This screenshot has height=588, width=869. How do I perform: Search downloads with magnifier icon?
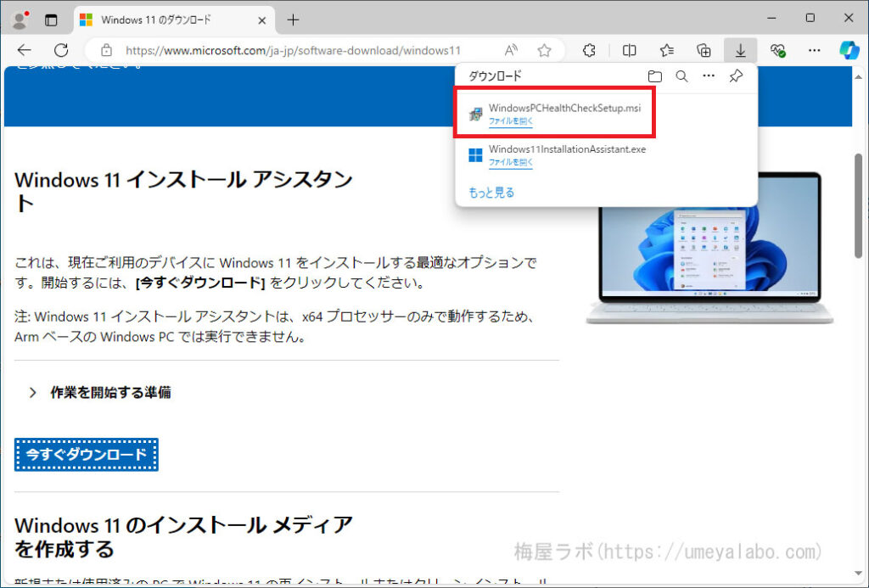[681, 76]
